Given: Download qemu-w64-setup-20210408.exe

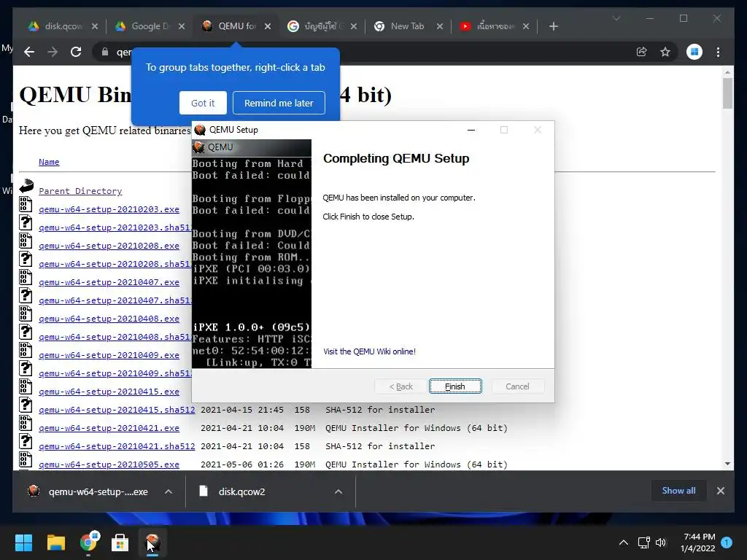Looking at the screenshot, I should 109,319.
